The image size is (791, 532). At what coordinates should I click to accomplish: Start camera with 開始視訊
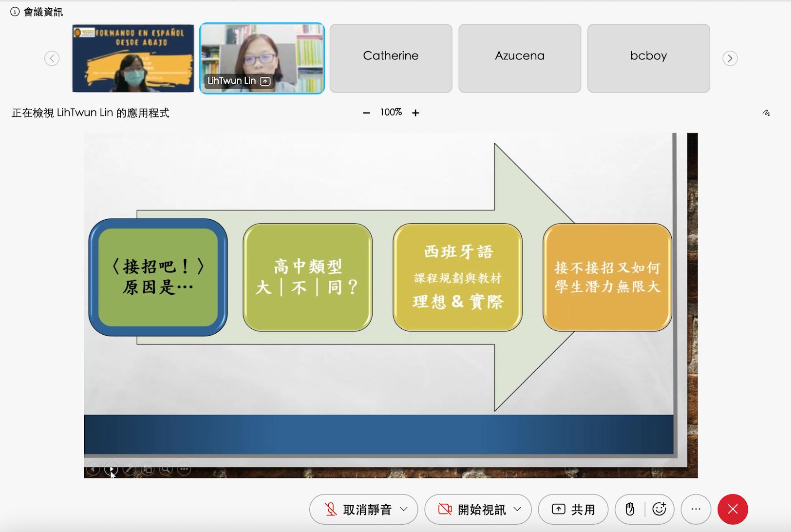472,510
